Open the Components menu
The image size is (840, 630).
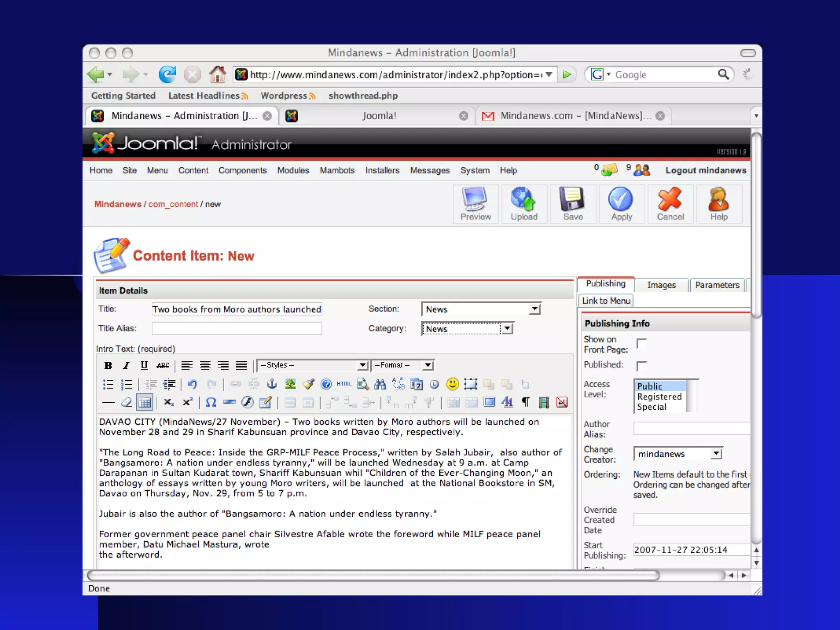[x=242, y=171]
